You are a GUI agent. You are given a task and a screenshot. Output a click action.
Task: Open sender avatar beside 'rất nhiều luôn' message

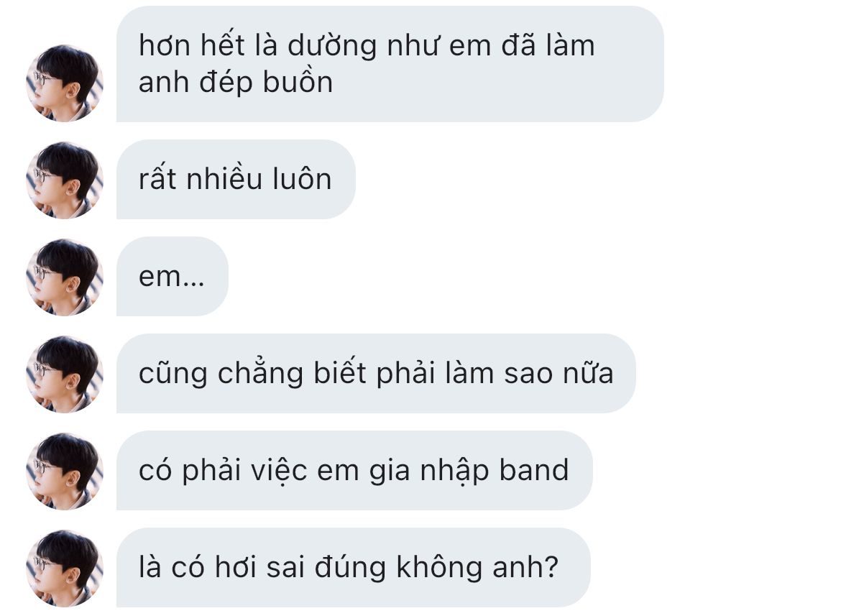pos(65,180)
